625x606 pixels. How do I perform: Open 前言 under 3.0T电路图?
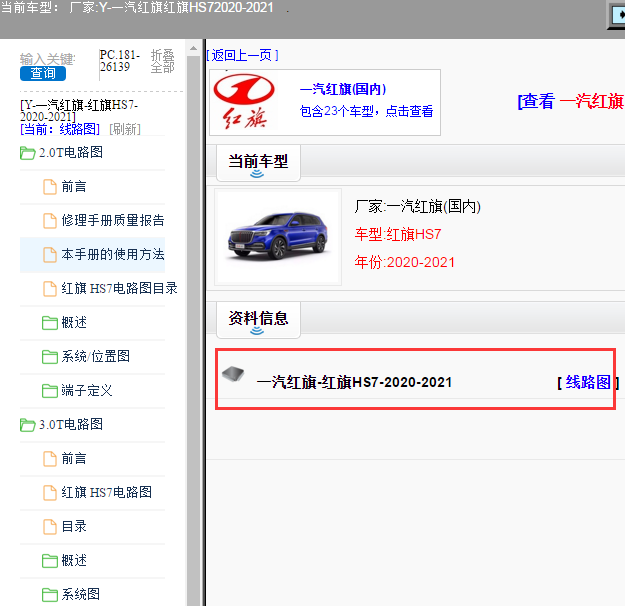click(74, 458)
